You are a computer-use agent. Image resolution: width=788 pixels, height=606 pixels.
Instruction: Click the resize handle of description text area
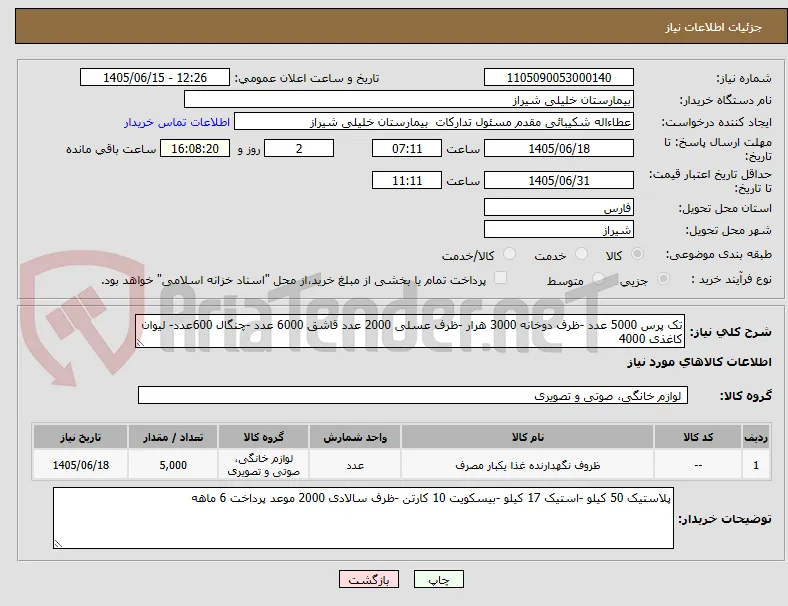pyautogui.click(x=140, y=343)
